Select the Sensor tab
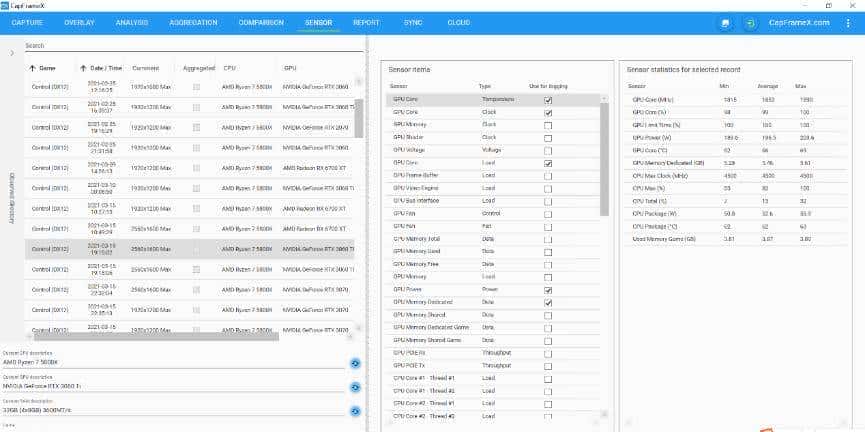865x432 pixels. coord(318,23)
